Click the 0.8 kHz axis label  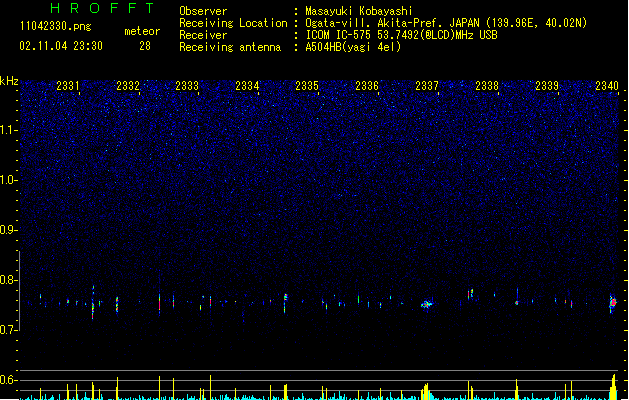point(9,280)
